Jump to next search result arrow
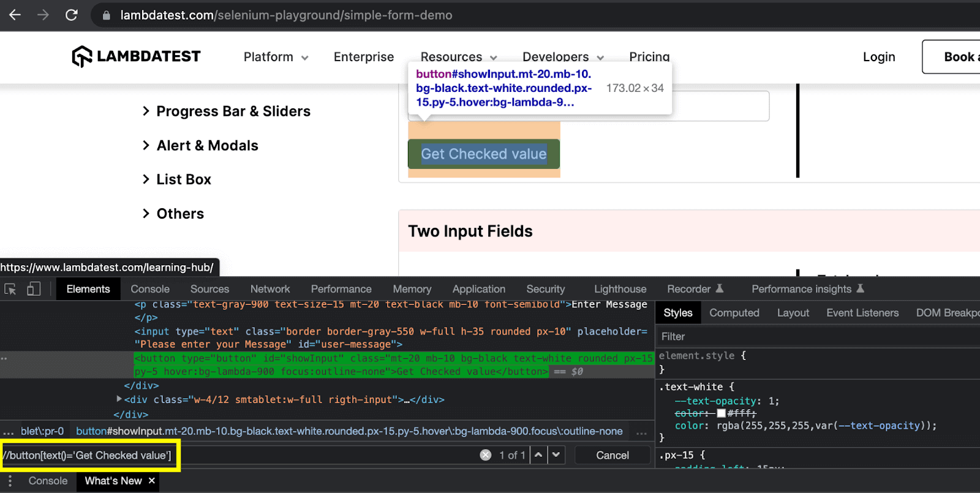The height and width of the screenshot is (493, 980). [556, 455]
